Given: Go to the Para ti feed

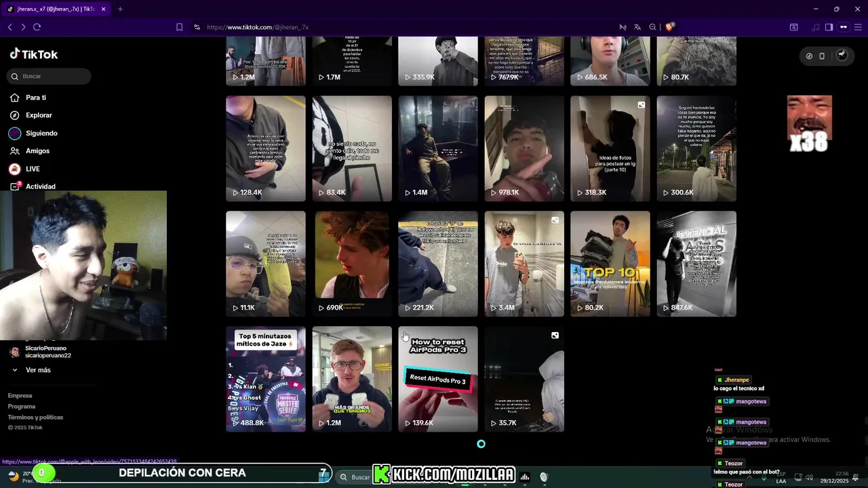Looking at the screenshot, I should (36, 98).
